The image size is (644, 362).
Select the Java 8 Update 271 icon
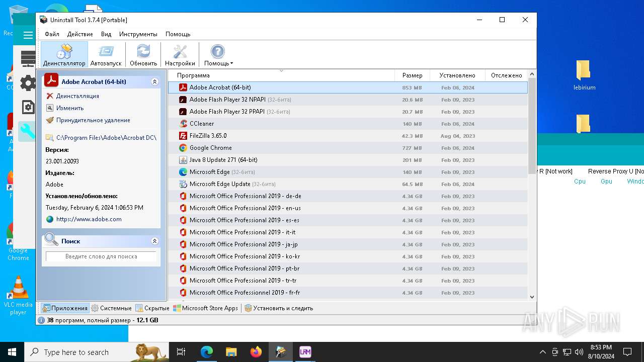point(183,160)
